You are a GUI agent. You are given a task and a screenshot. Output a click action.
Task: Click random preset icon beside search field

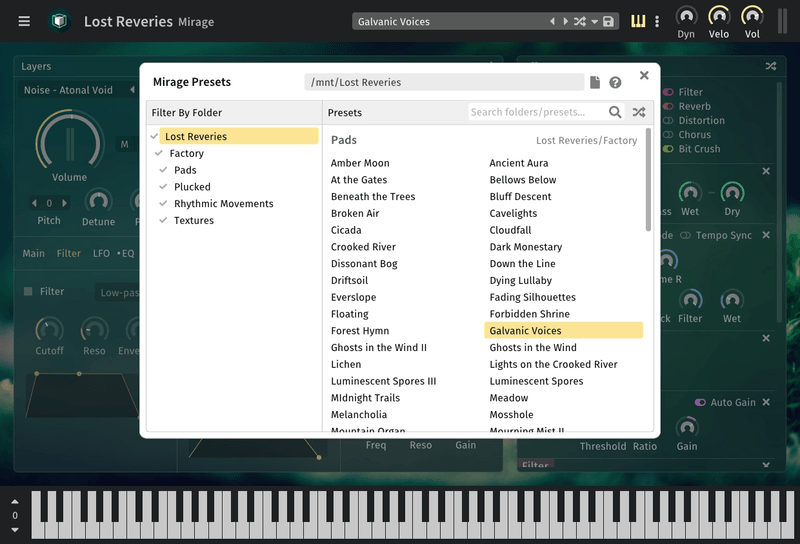click(x=638, y=112)
